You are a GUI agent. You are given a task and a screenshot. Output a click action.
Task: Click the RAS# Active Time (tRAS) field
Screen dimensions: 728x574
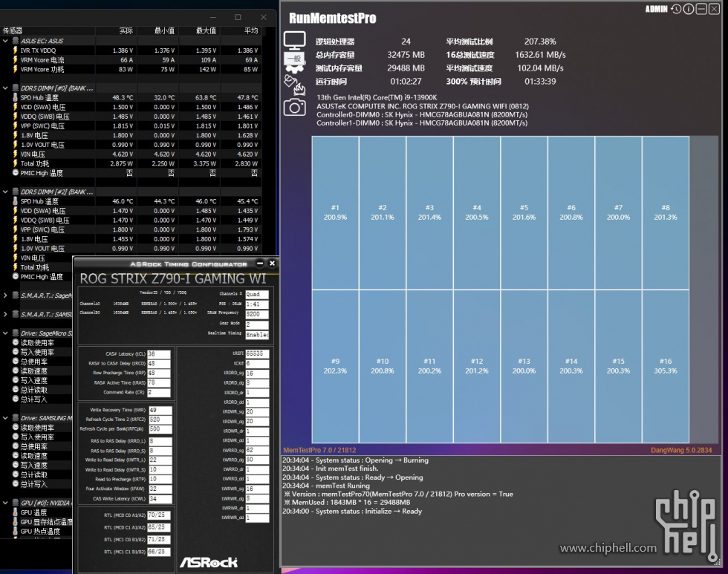click(x=159, y=383)
